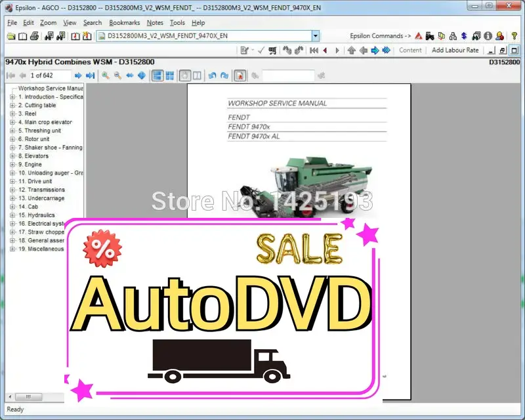Rotate page clockwise
The image size is (525, 420).
224,75
